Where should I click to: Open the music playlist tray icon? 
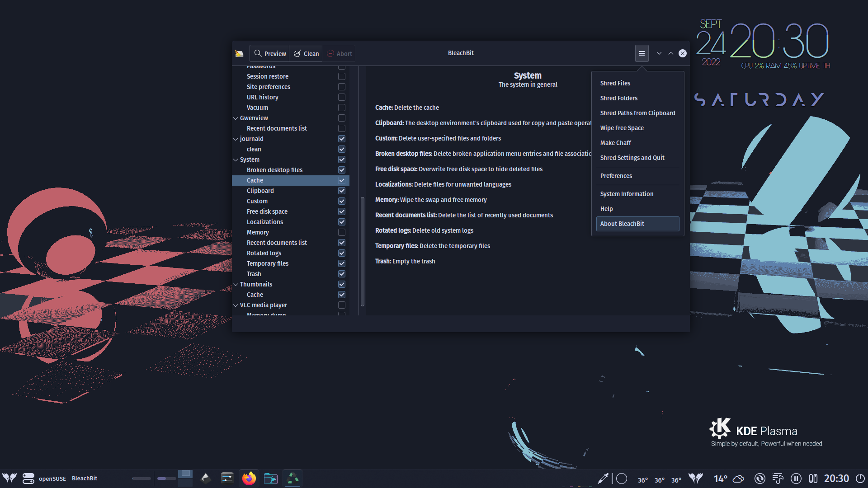(x=778, y=479)
